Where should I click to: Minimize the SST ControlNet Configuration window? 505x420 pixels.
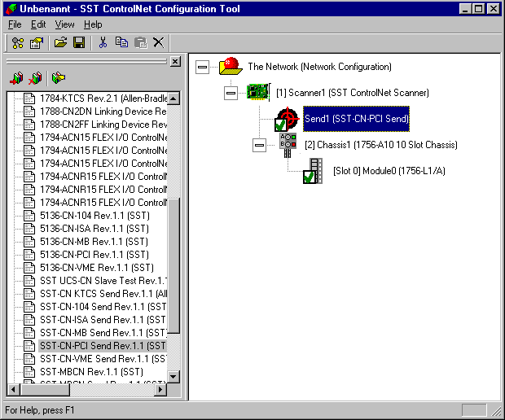click(465, 8)
